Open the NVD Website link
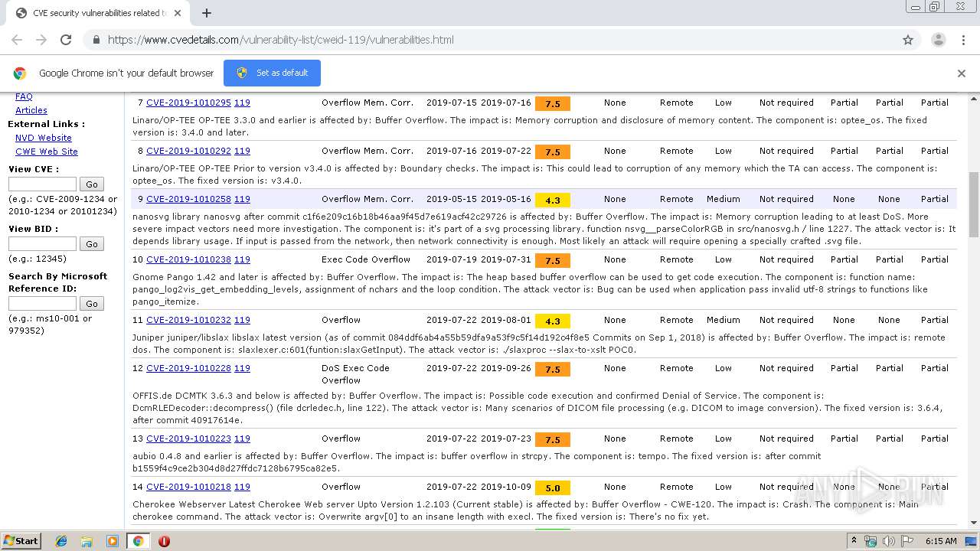The image size is (980, 551). 44,138
